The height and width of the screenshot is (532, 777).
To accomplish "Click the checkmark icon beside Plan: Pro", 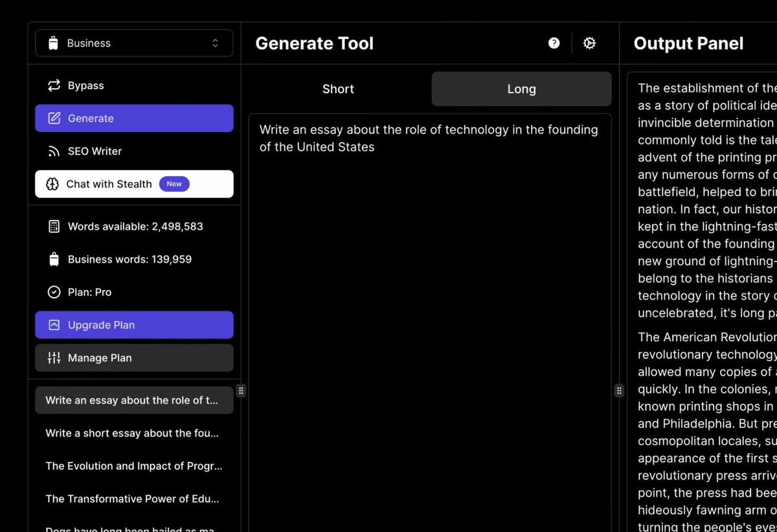I will (x=54, y=292).
